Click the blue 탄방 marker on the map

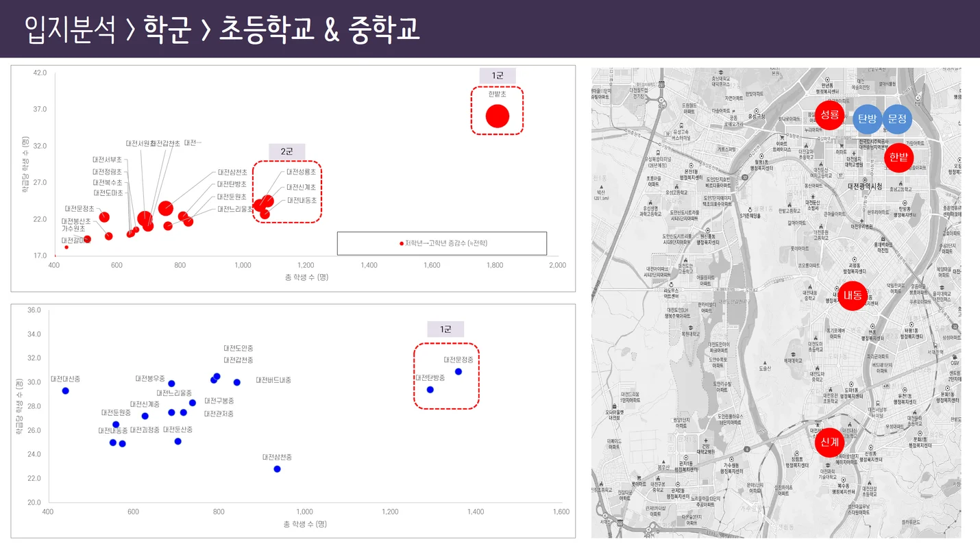point(867,119)
